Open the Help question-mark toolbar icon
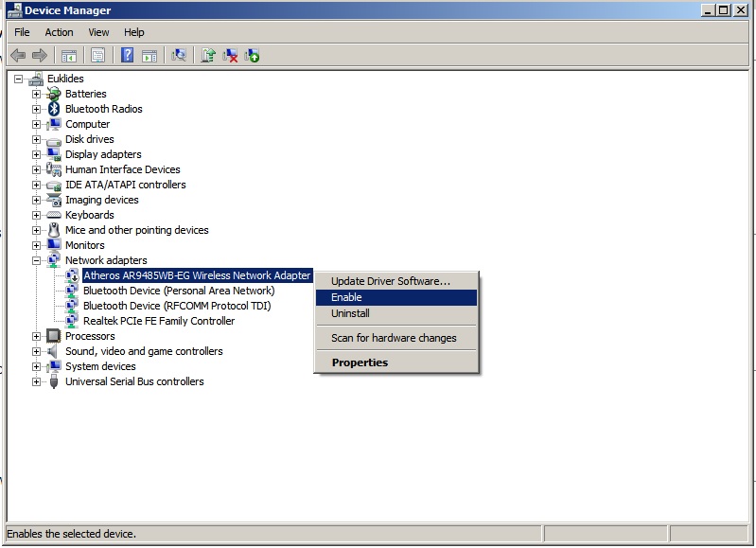 (x=127, y=56)
